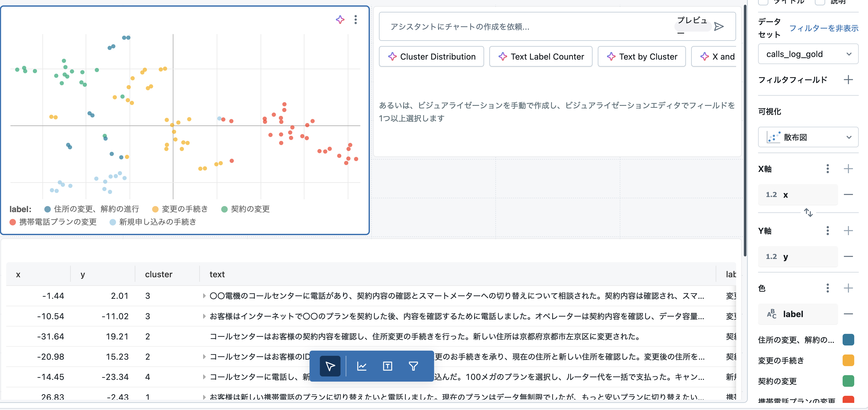This screenshot has height=410, width=868.
Task: Select the cursor tool in floating toolbar
Action: pyautogui.click(x=330, y=366)
